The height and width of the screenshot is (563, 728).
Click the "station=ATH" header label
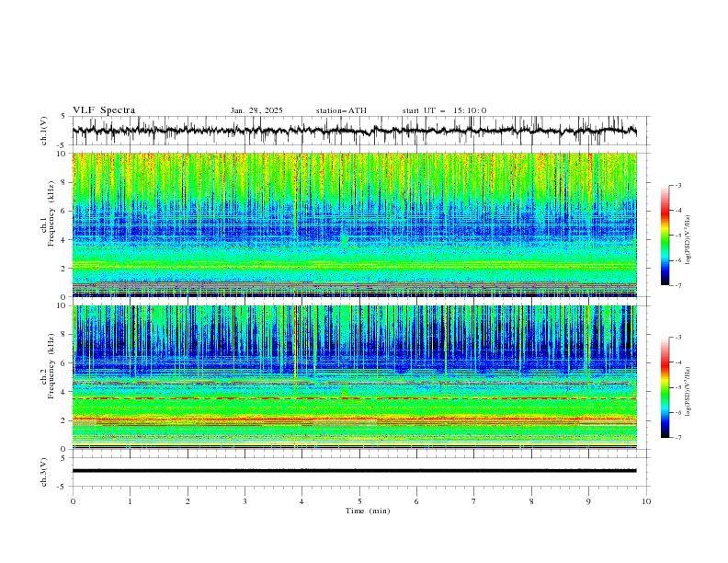[x=341, y=110]
